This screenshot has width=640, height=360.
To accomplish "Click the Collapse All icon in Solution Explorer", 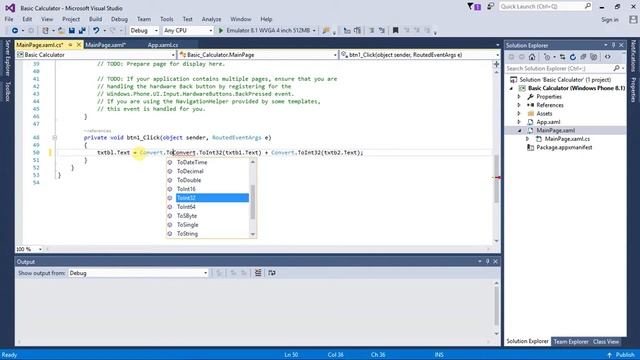I will (583, 57).
